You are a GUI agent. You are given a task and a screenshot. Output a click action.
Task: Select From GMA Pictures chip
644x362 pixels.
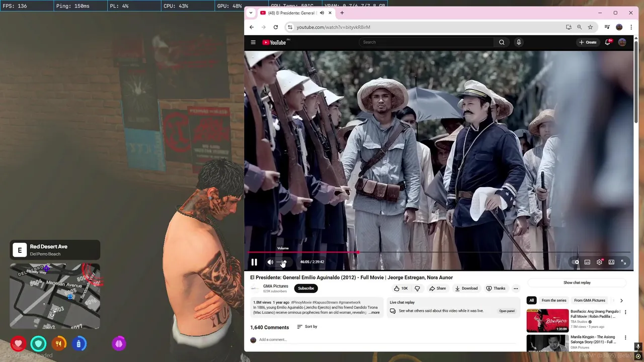coord(590,301)
